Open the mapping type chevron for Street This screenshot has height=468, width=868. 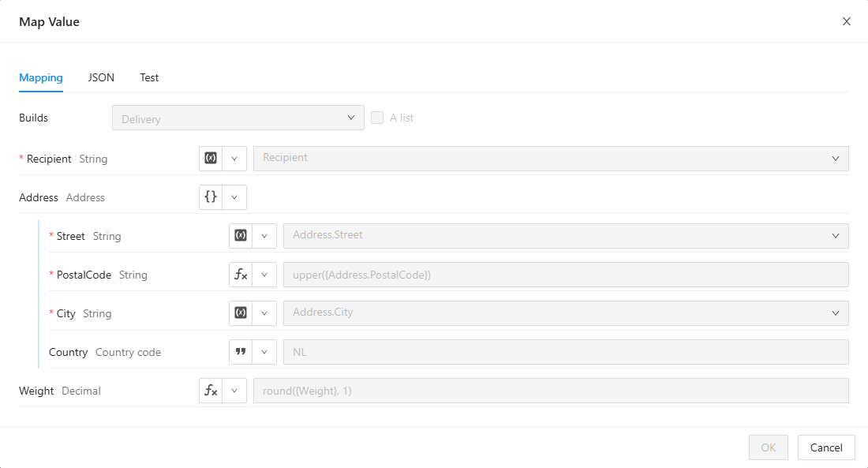click(264, 236)
